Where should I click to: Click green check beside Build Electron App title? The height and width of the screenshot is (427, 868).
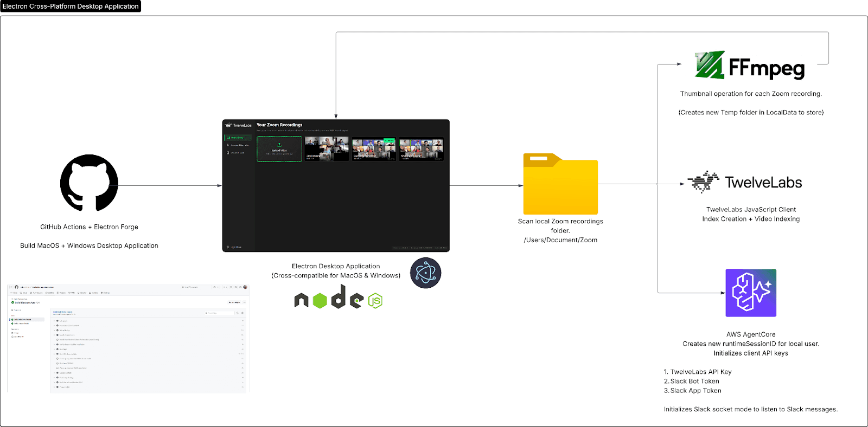[x=12, y=302]
